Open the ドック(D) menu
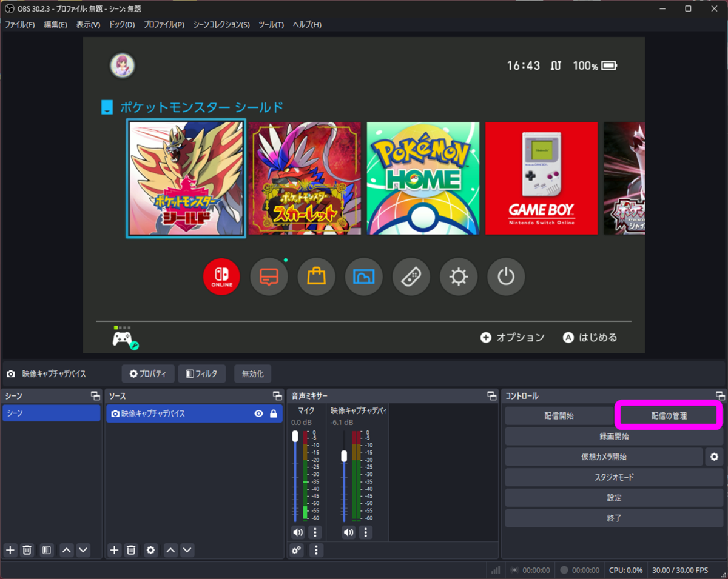 click(122, 25)
